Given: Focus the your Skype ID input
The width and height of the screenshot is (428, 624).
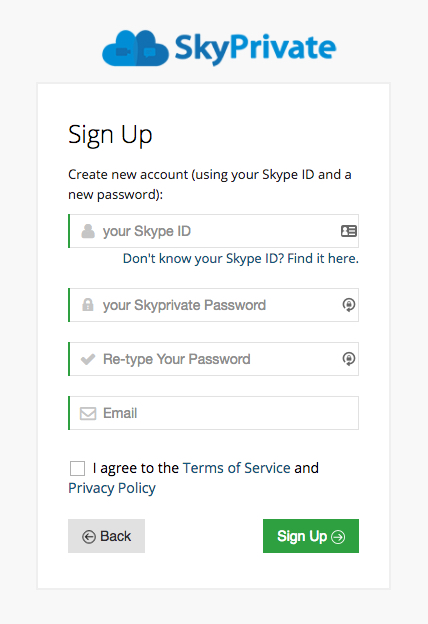Looking at the screenshot, I should tap(214, 231).
